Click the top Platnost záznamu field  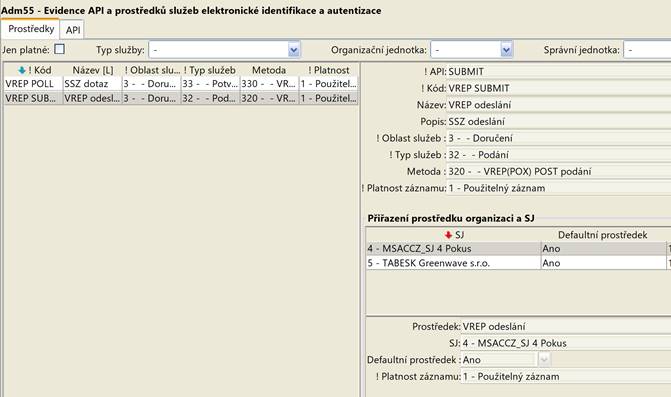[x=558, y=188]
